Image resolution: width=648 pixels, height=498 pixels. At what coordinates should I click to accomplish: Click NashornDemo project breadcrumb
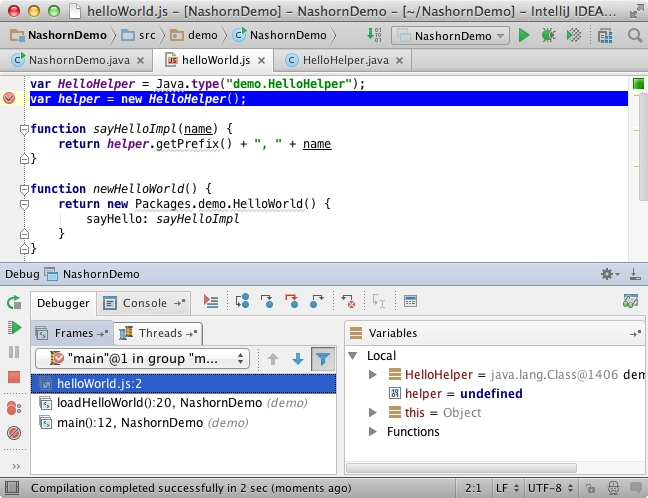[x=58, y=36]
